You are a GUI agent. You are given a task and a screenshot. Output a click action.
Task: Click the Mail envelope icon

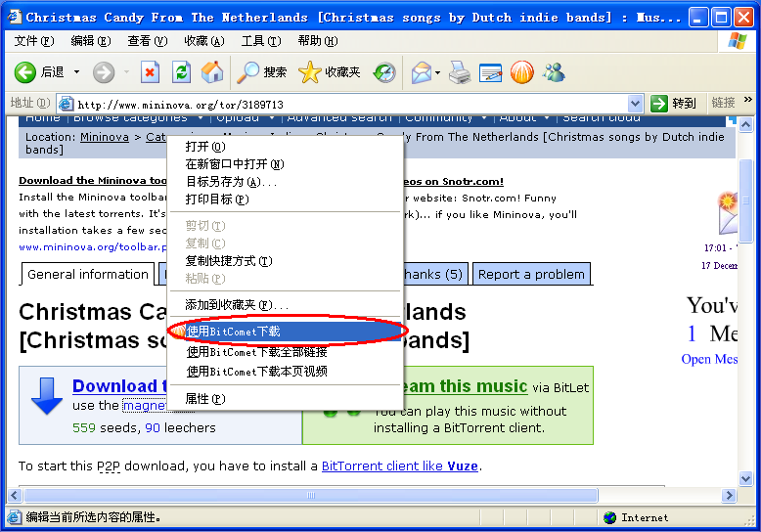421,72
